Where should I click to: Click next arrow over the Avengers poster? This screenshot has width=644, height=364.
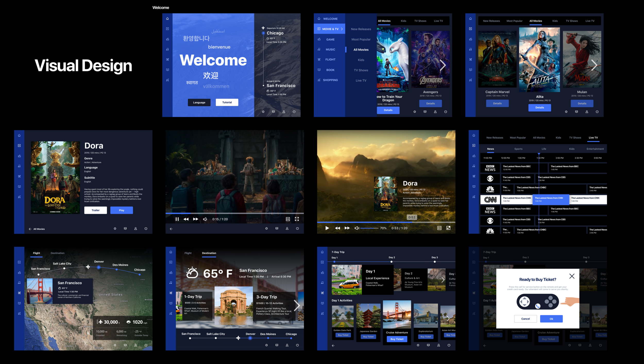(443, 65)
